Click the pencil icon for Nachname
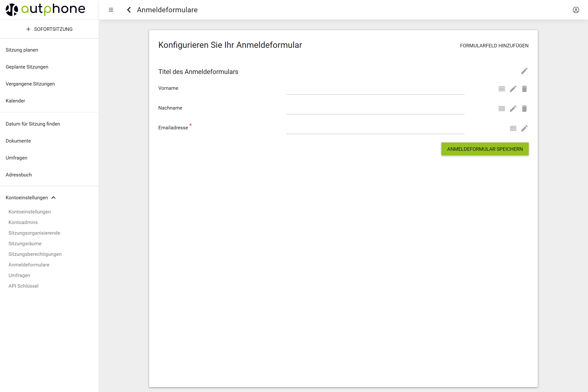This screenshot has height=392, width=588. [513, 109]
